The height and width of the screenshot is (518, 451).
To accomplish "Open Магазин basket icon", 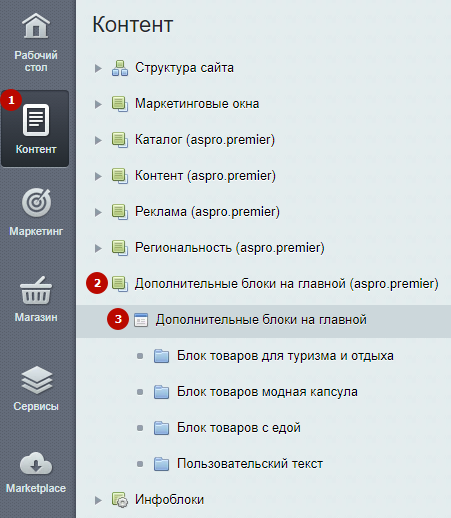I will (x=36, y=290).
